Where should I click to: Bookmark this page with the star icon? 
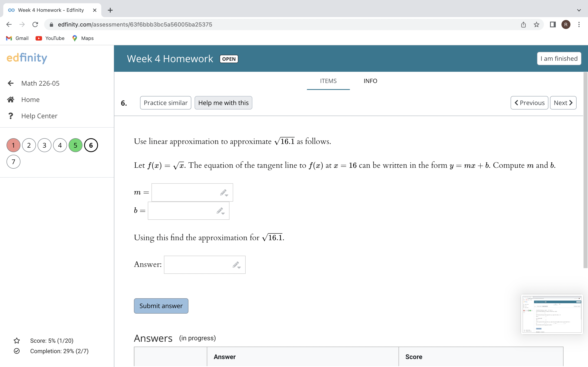536,24
